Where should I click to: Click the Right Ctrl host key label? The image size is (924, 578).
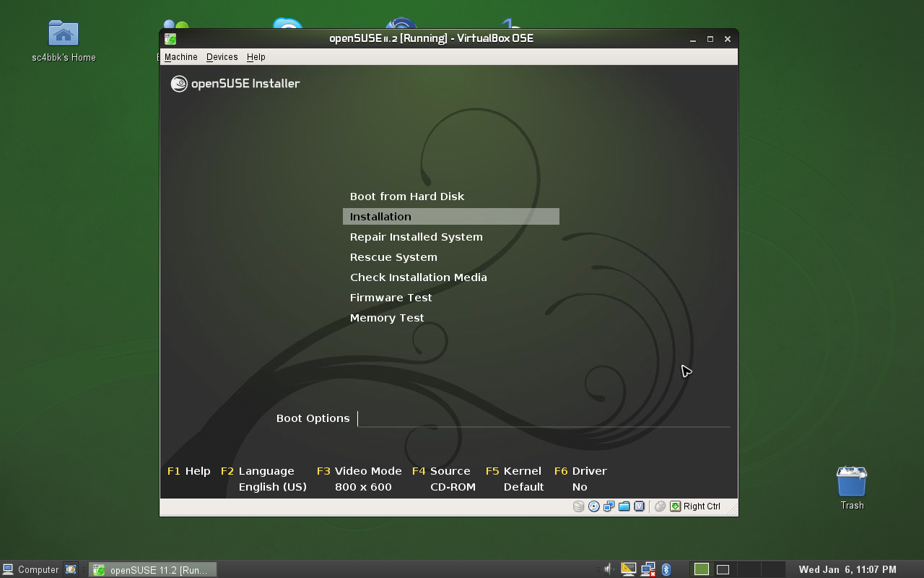(702, 506)
